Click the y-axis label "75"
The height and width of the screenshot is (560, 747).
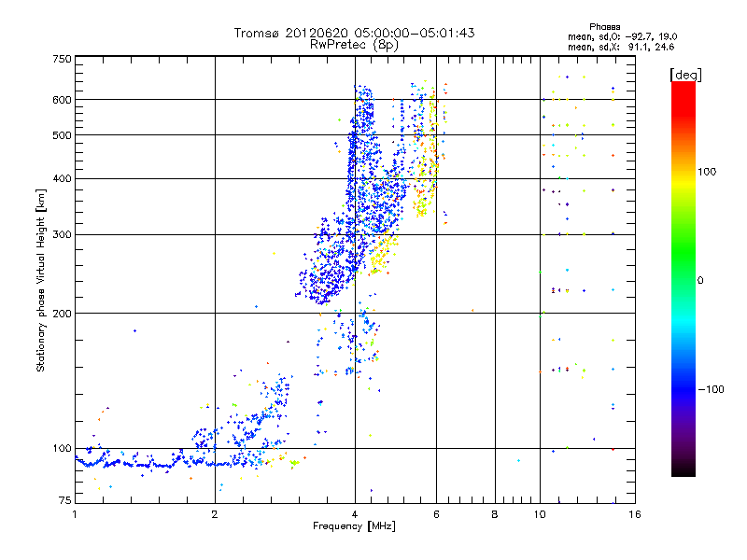pos(65,500)
